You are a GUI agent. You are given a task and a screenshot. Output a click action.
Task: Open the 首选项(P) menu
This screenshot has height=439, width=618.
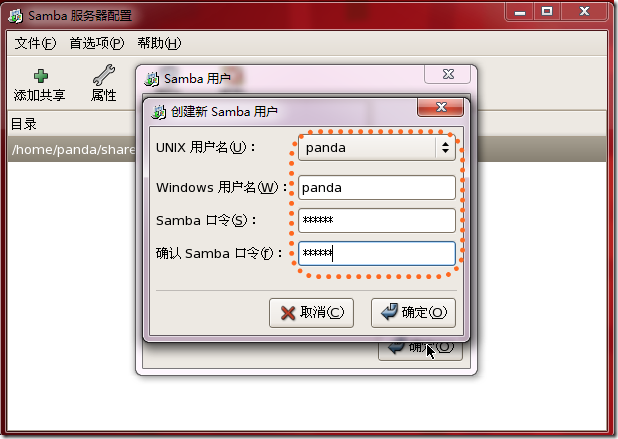point(97,43)
